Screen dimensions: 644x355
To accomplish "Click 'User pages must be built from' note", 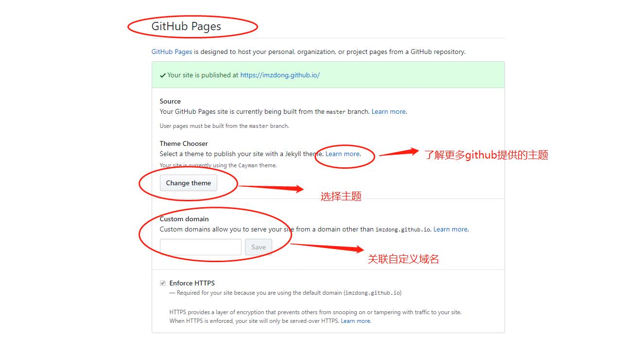I will [x=225, y=126].
